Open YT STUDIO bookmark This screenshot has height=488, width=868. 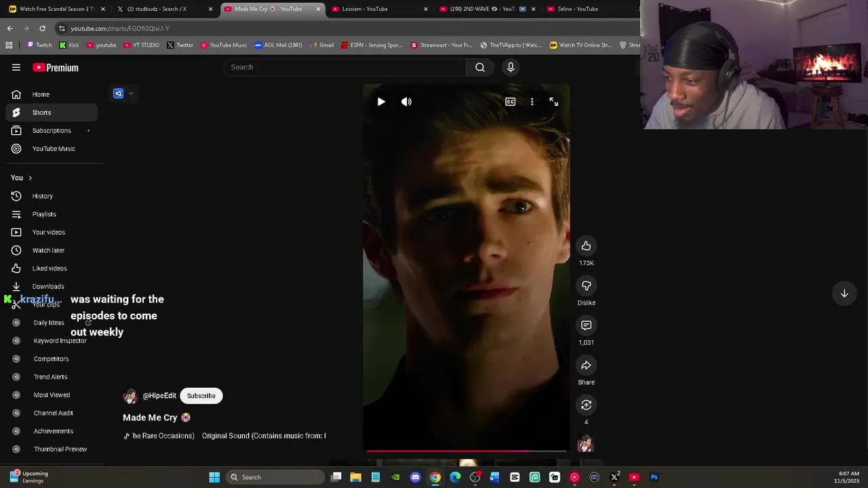141,45
